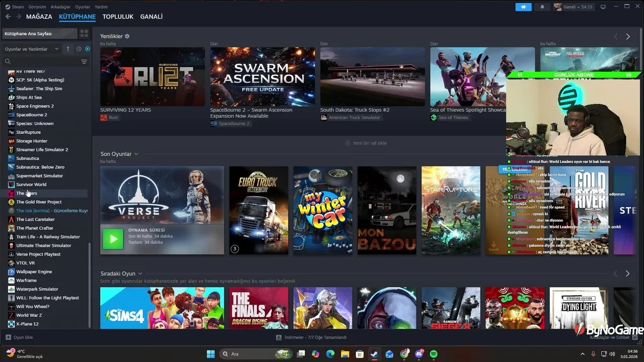The height and width of the screenshot is (362, 644).
Task: Open the Swarm Ascension news thumbnail
Action: click(263, 76)
